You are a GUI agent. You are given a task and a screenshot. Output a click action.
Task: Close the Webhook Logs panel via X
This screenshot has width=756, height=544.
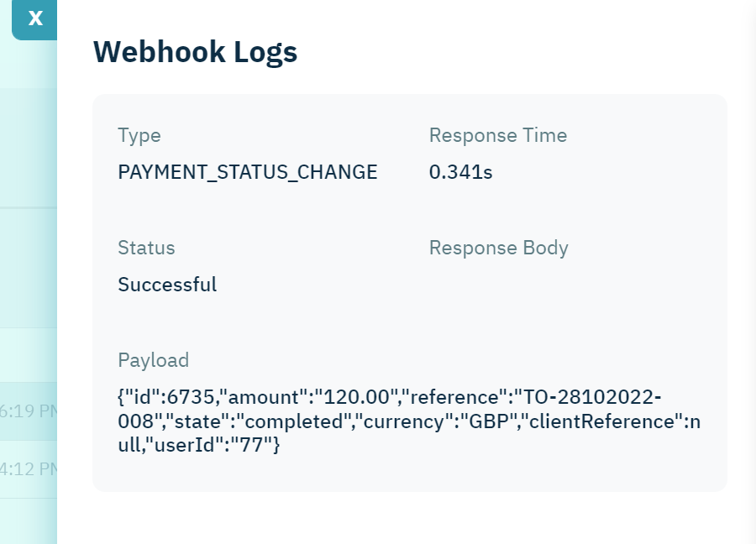(x=34, y=18)
